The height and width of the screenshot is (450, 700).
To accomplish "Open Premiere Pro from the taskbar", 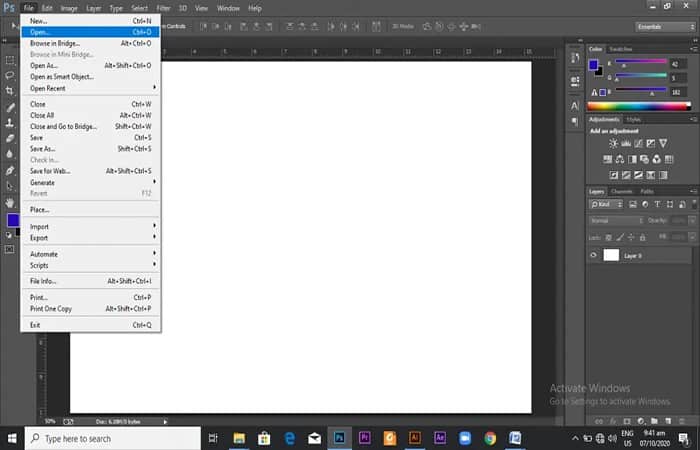I will click(364, 438).
